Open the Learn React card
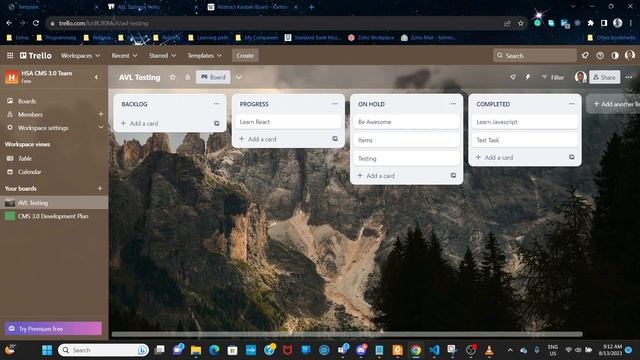640x360 pixels. tap(288, 122)
